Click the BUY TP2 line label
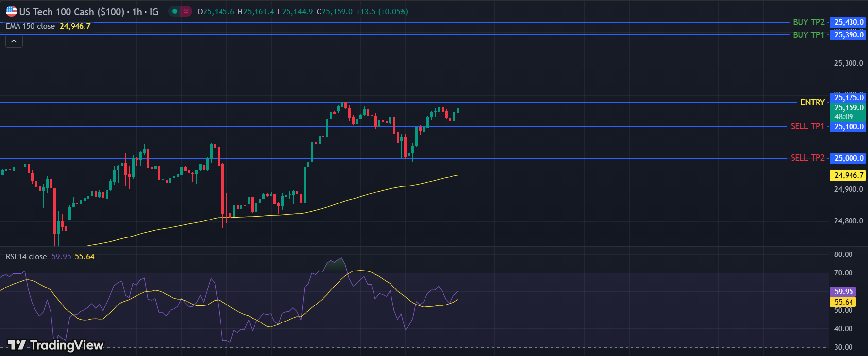This screenshot has height=356, width=868. click(808, 22)
